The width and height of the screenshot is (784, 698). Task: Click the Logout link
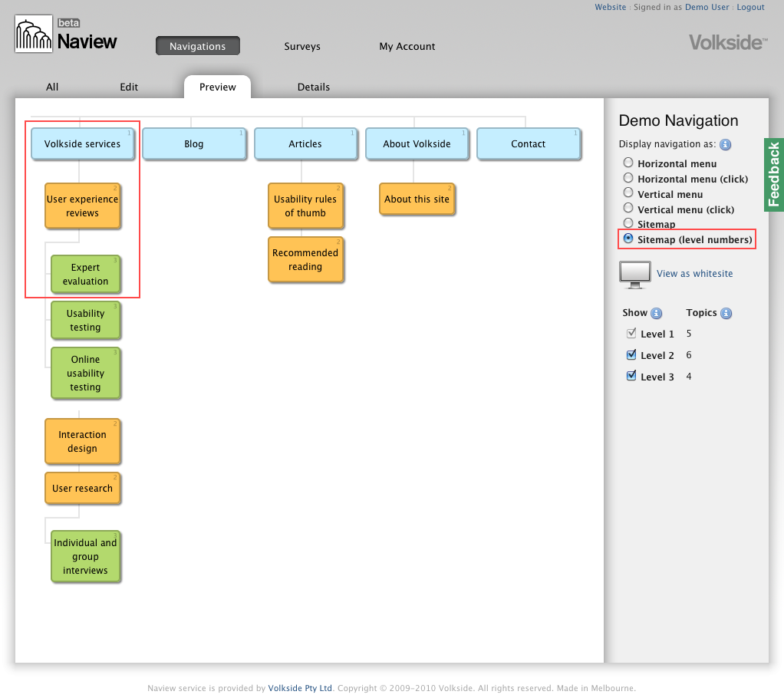[750, 7]
